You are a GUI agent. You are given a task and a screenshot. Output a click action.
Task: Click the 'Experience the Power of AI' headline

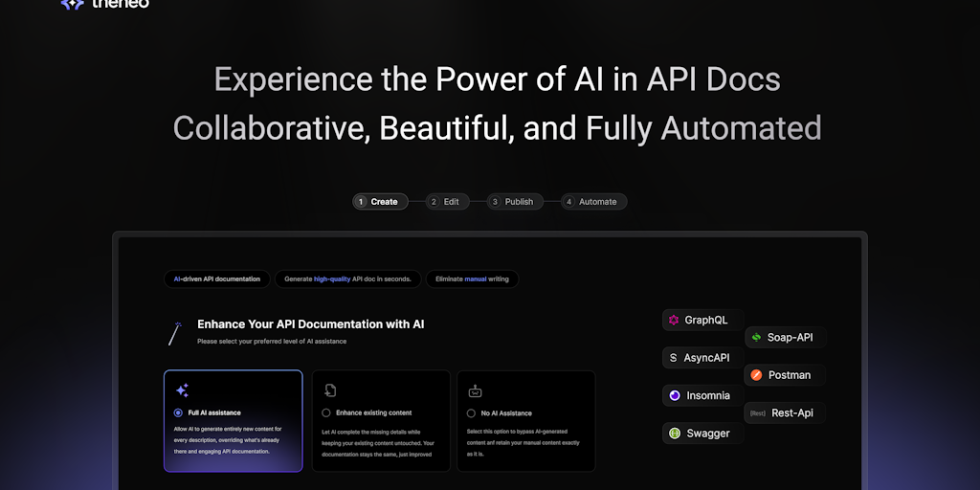pyautogui.click(x=497, y=79)
